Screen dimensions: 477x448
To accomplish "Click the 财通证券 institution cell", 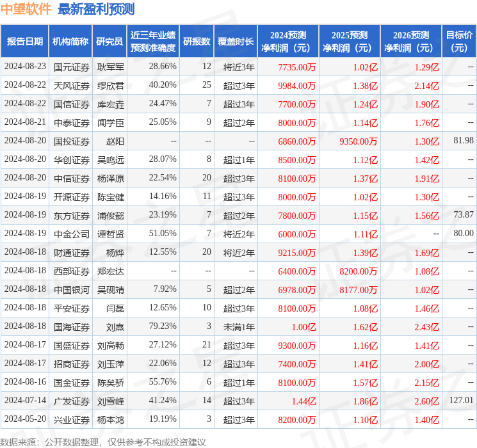I will pos(72,253).
